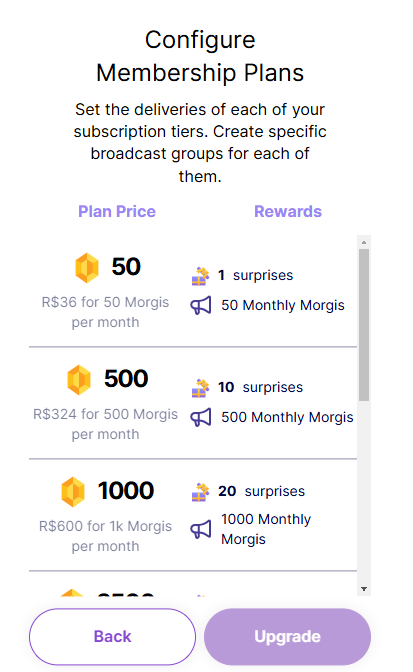
Task: Click the Back button
Action: pyautogui.click(x=112, y=636)
